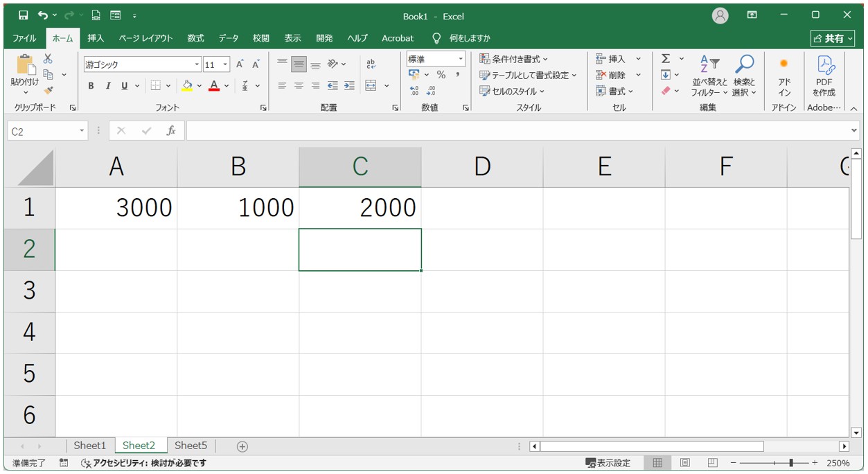Image resolution: width=868 pixels, height=474 pixels.
Task: Click the Merge & Center icon
Action: 371,86
